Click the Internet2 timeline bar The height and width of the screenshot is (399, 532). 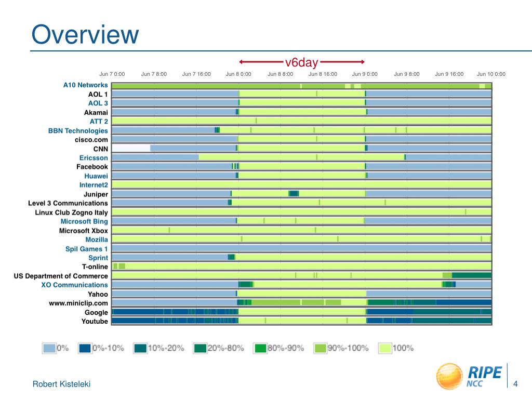[302, 185]
